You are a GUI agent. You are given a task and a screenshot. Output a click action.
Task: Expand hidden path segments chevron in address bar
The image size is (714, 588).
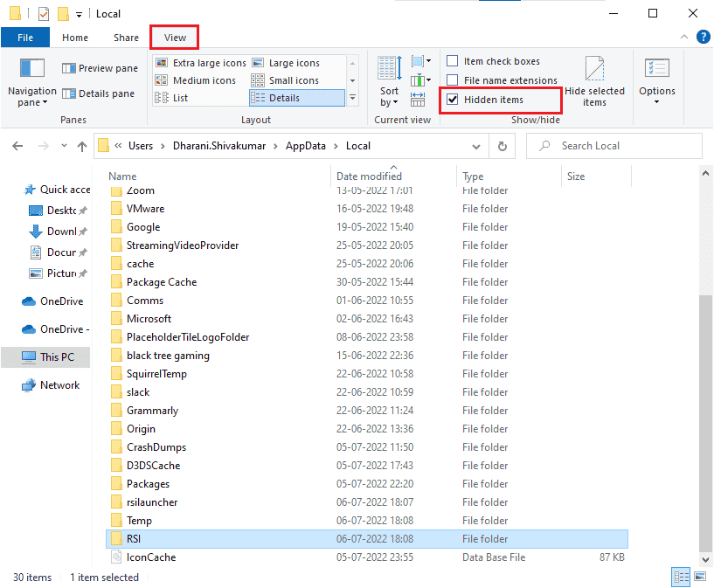[118, 146]
